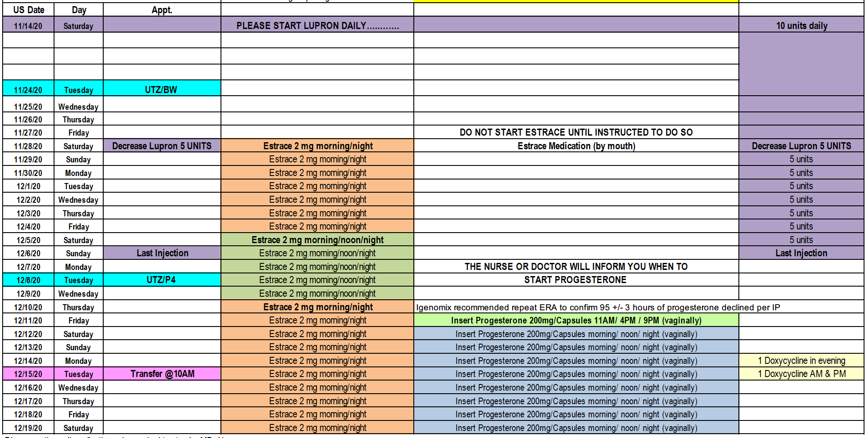
Task: Select the 11/24/20 date cell
Action: (29, 90)
